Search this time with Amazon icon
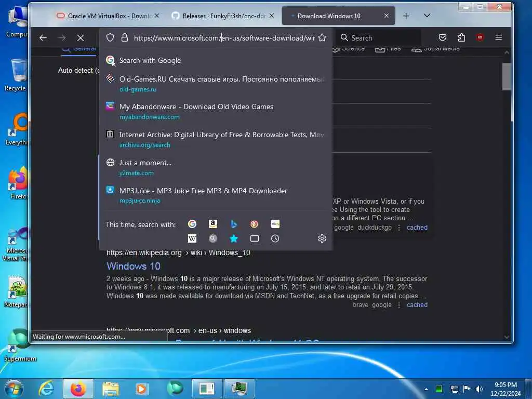This screenshot has width=532, height=399. pyautogui.click(x=212, y=224)
